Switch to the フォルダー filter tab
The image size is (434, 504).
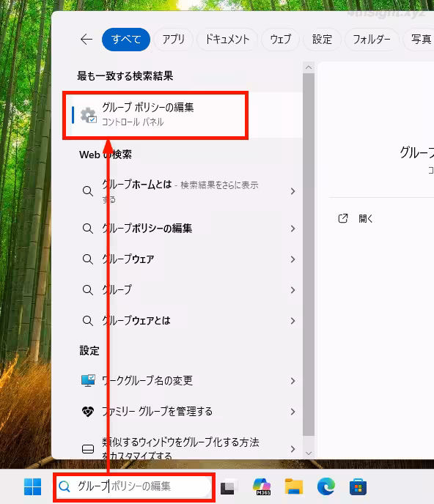click(x=372, y=40)
